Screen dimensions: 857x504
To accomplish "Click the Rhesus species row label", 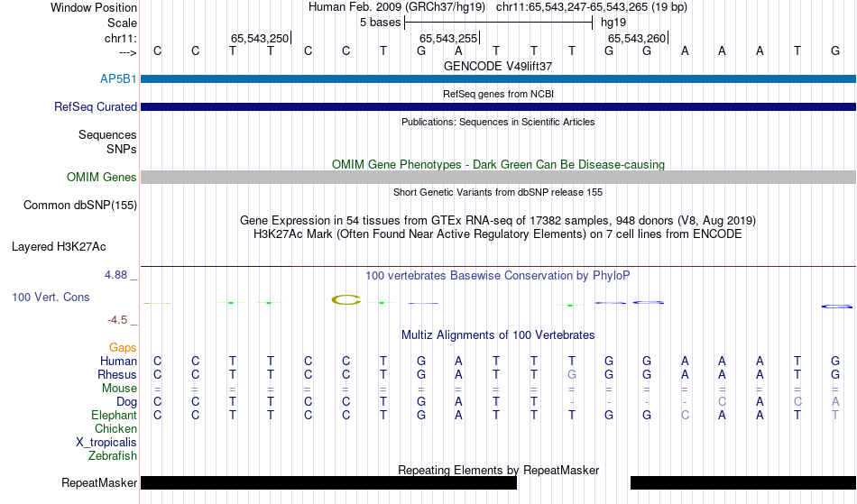I will [x=117, y=374].
